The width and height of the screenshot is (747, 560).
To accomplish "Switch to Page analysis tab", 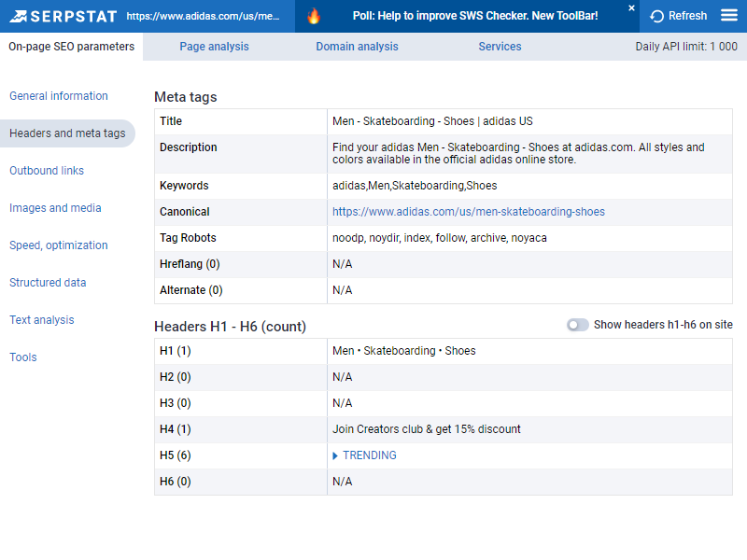I will click(214, 46).
